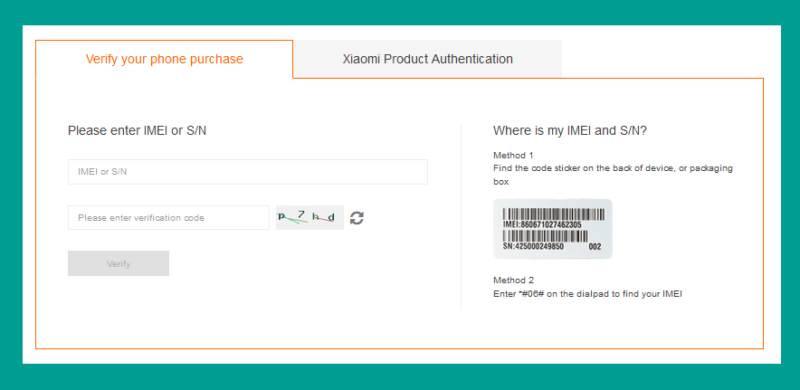800x390 pixels.
Task: Click the letter d in the captcha
Action: [331, 217]
